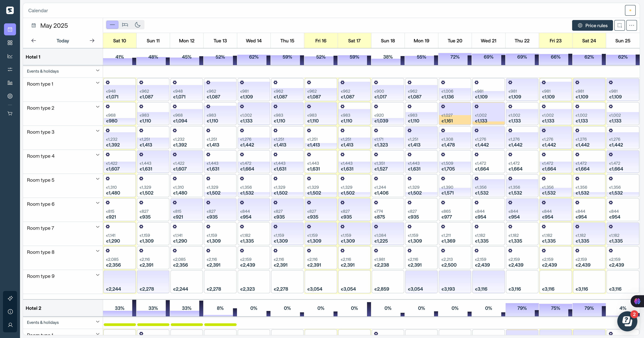The image size is (644, 338).
Task: Click Today to return to the current date
Action: 63,41
